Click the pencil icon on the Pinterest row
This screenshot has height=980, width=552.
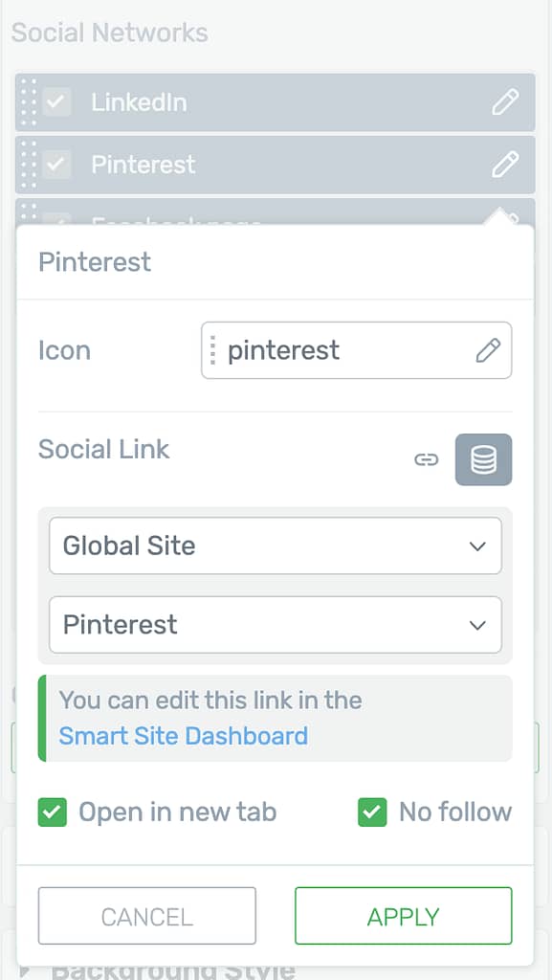pos(504,165)
